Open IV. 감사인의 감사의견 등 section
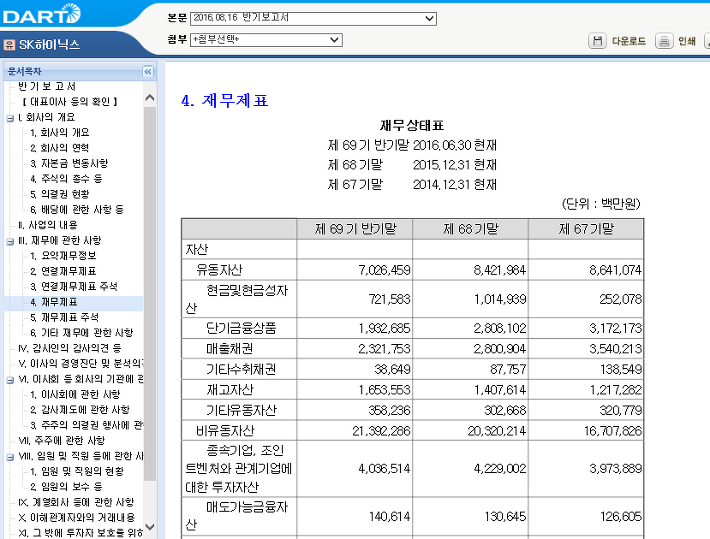 [70, 348]
